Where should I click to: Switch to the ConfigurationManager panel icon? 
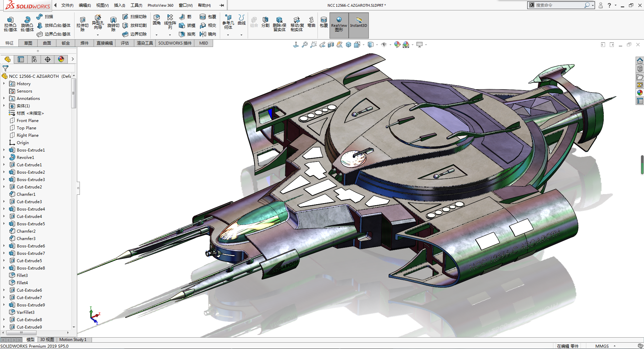coord(34,59)
